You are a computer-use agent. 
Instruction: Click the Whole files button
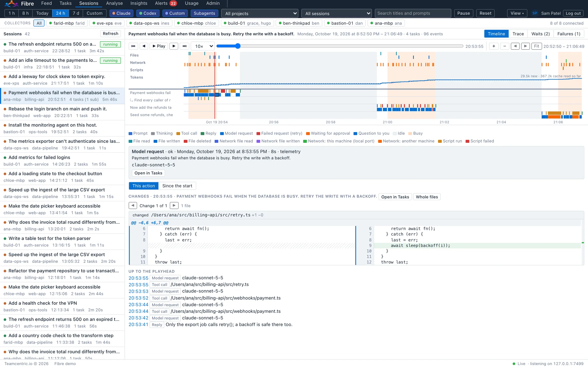[x=427, y=197]
